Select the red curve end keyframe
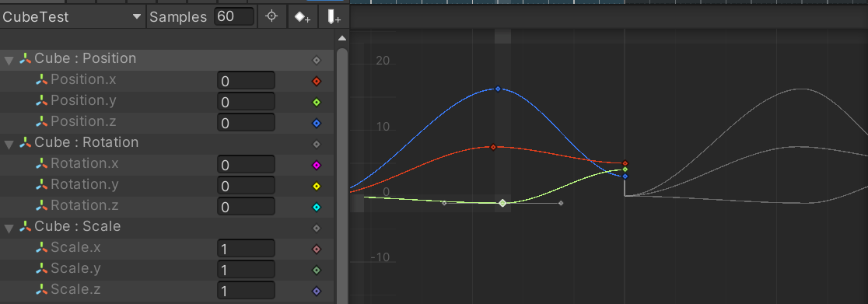The width and height of the screenshot is (868, 304). [x=625, y=163]
